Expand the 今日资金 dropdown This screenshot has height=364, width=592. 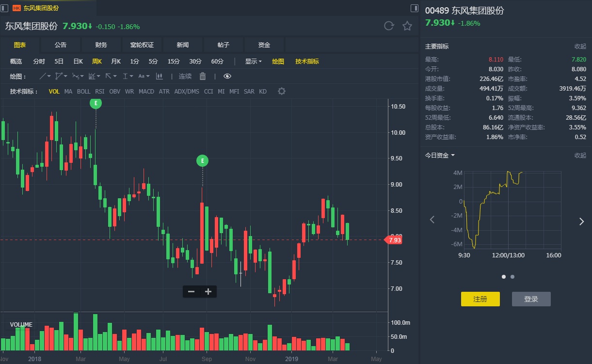pyautogui.click(x=440, y=155)
